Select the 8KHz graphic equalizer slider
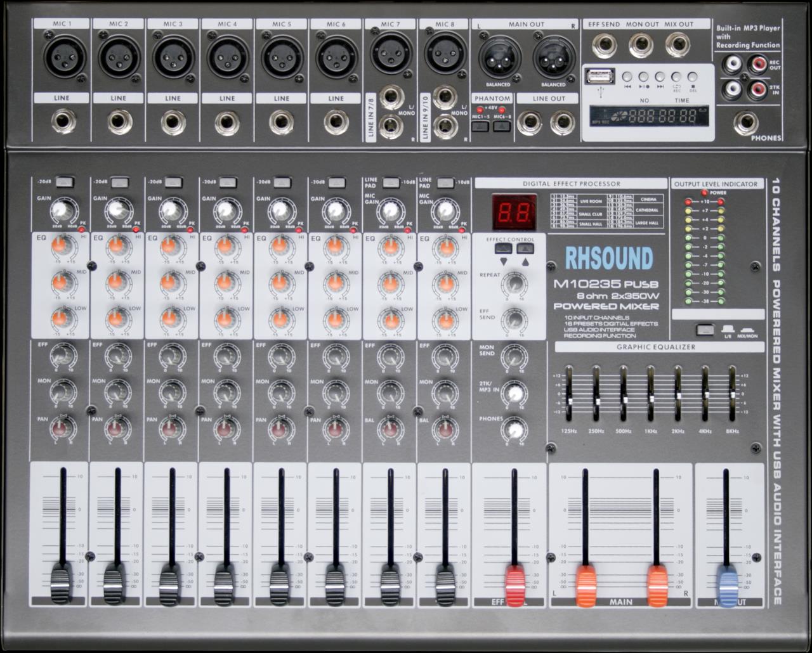812x653 pixels. coord(733,394)
